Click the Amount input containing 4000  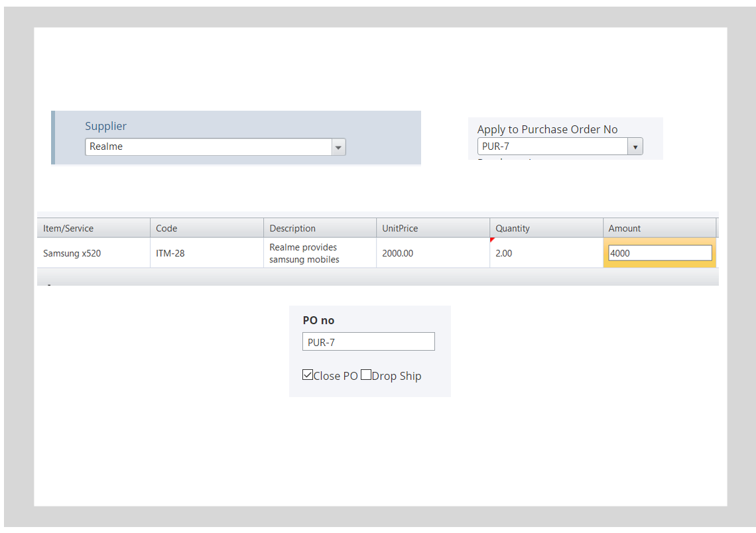660,253
